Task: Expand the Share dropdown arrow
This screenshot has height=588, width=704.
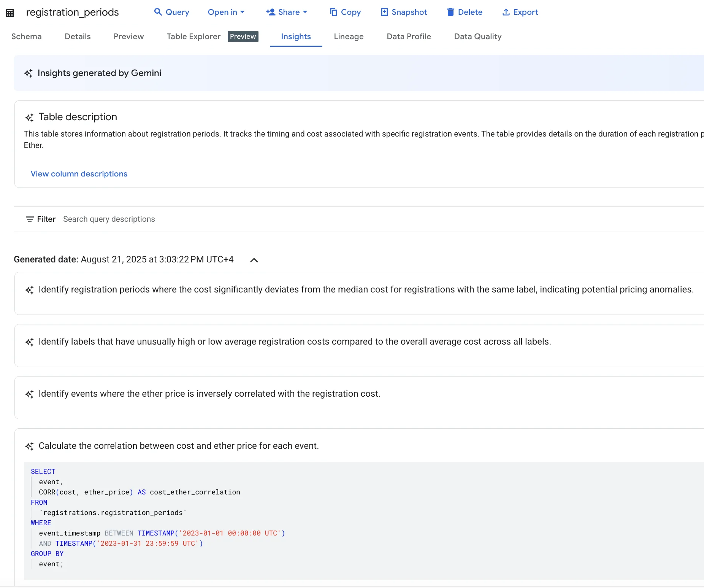Action: [x=304, y=12]
